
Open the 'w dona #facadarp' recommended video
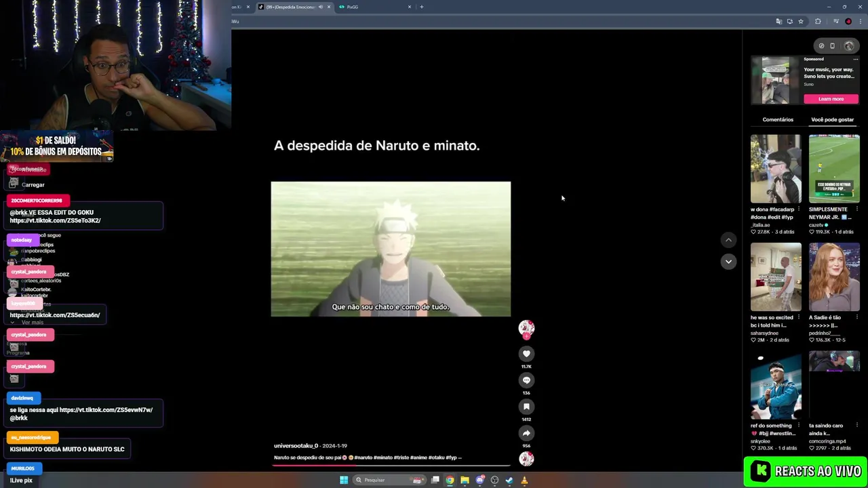[x=776, y=169]
